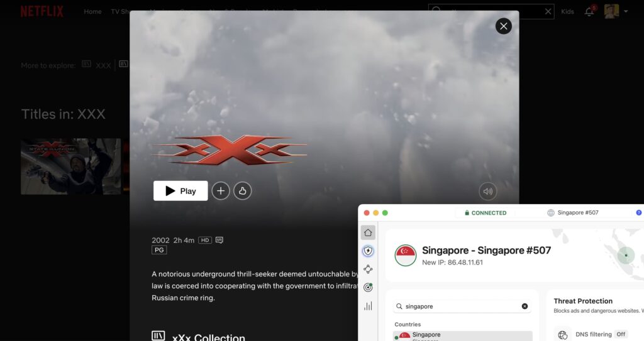Open Dark Web Monitor target icon
The width and height of the screenshot is (644, 341).
tap(368, 287)
